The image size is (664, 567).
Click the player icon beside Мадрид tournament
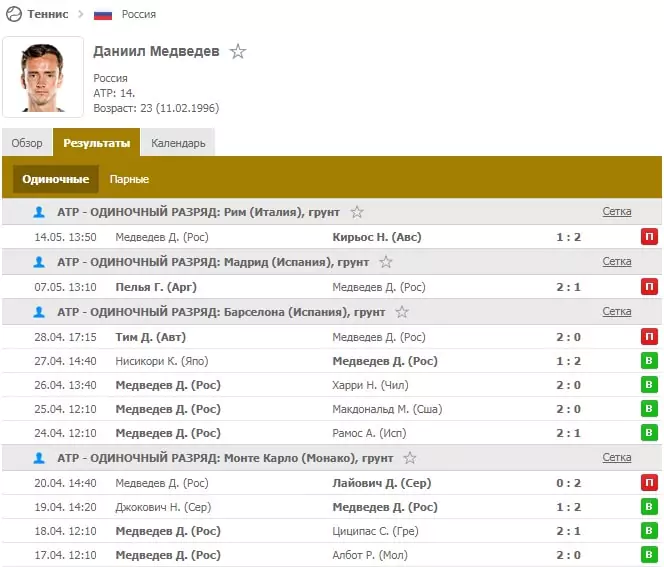[39, 262]
